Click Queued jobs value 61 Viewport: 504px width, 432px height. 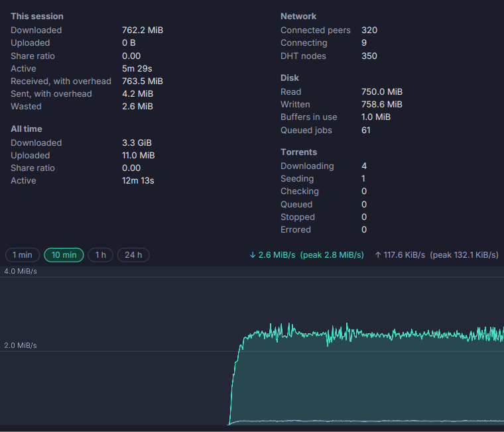pos(366,131)
